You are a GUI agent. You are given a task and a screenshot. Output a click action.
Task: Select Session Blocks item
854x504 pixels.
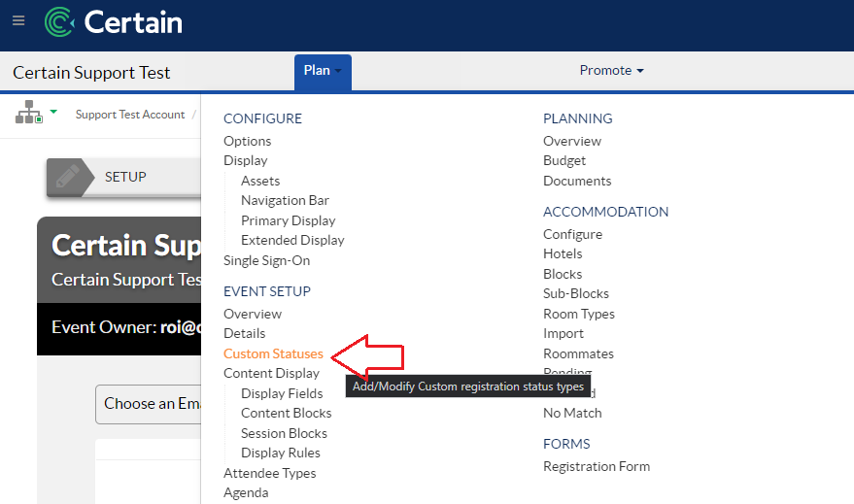pyautogui.click(x=284, y=433)
